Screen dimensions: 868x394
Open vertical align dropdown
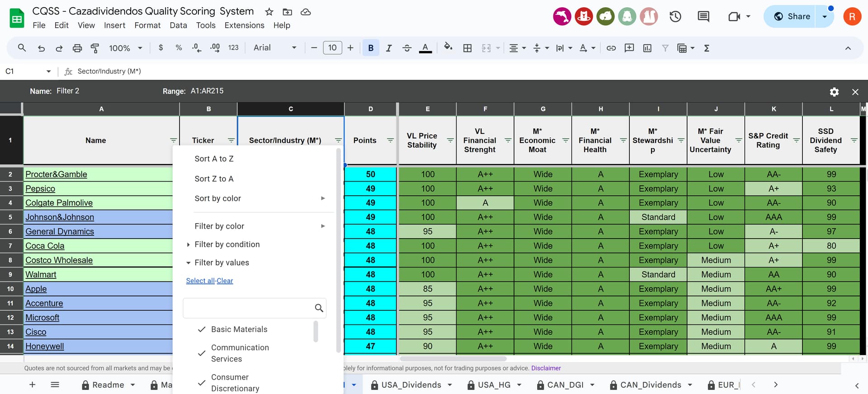541,48
